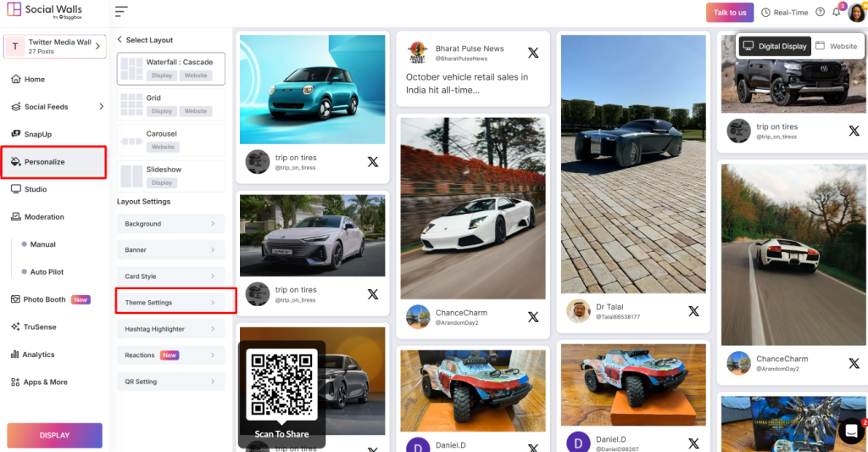The height and width of the screenshot is (452, 868).
Task: Expand Hashtag Highlighter setting
Action: click(x=171, y=329)
